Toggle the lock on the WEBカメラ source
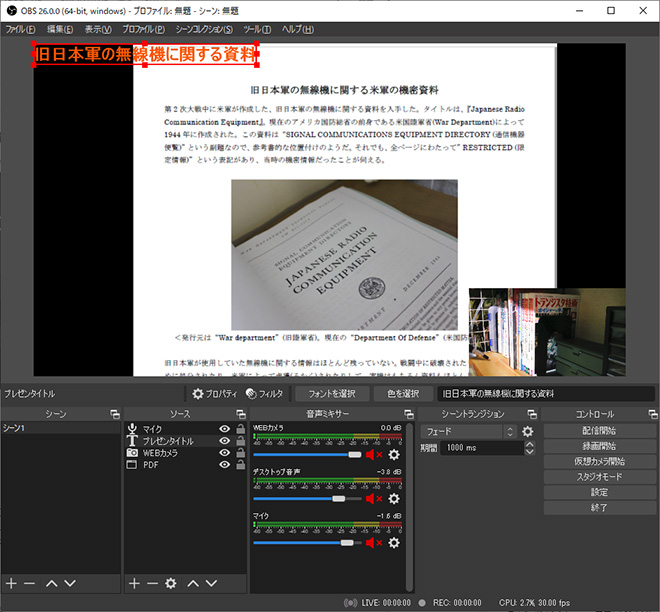 point(240,452)
